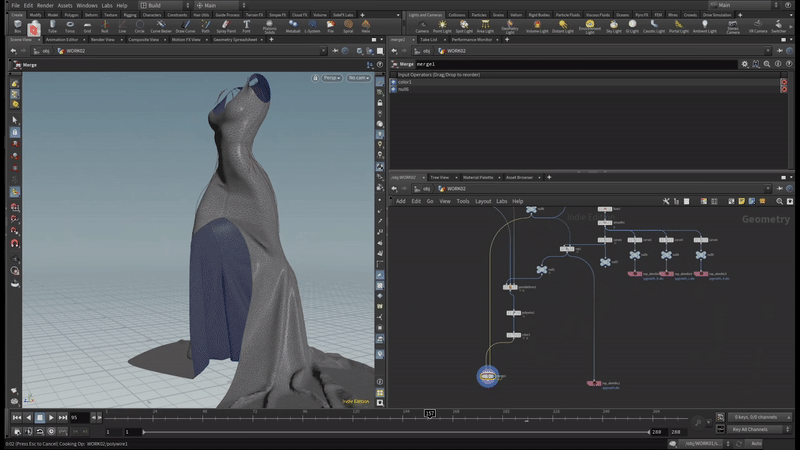This screenshot has height=450, width=800.
Task: Open the No cam camera dropdown
Action: pos(357,76)
